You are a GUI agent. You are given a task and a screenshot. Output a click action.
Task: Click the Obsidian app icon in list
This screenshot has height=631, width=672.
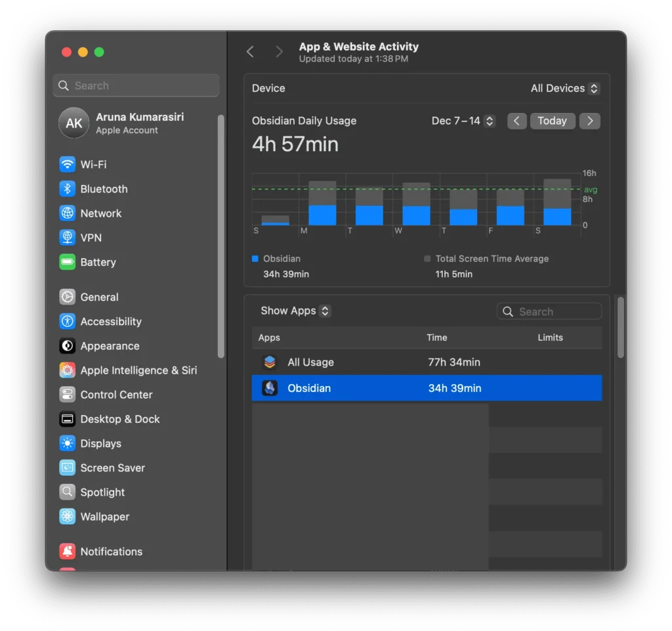click(270, 388)
